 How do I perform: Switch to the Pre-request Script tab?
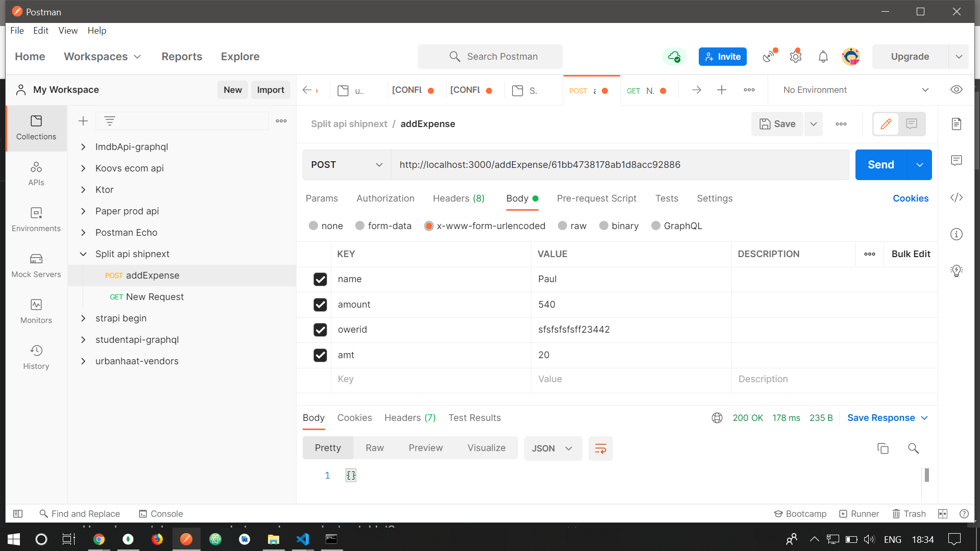click(x=597, y=198)
